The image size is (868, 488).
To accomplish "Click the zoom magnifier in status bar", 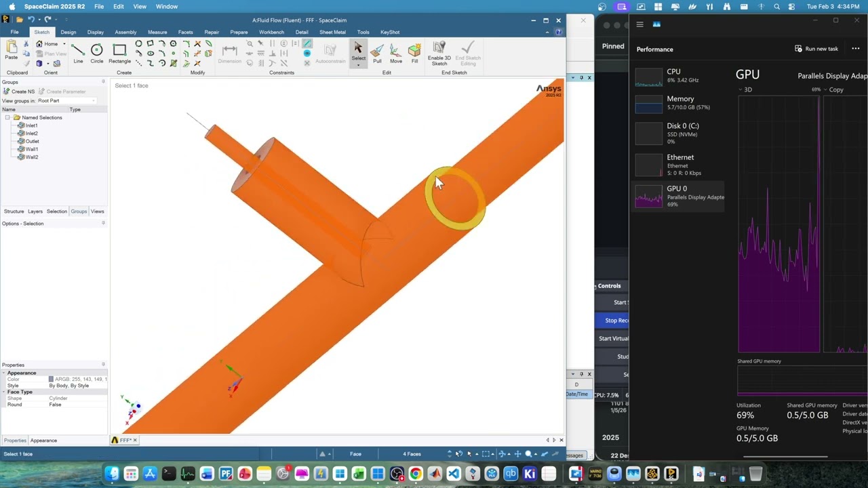I will pos(529,454).
